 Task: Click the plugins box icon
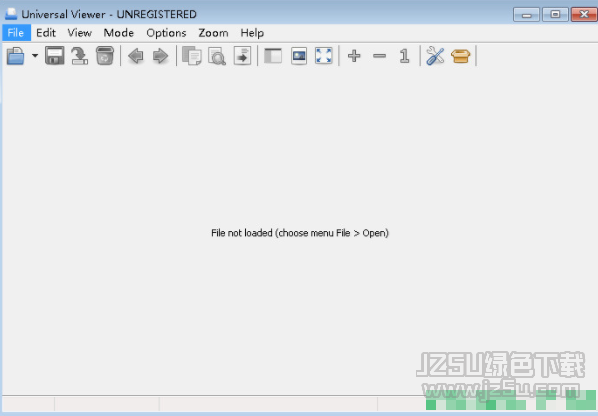[460, 56]
